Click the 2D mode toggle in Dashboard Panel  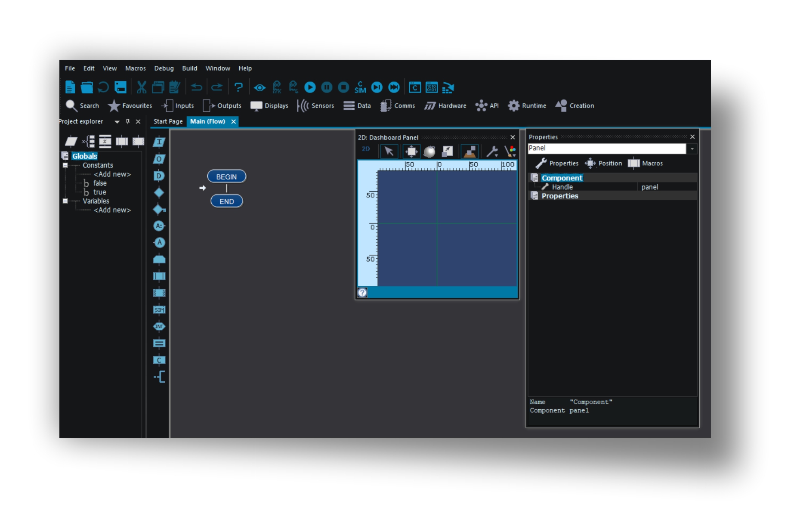pyautogui.click(x=366, y=149)
